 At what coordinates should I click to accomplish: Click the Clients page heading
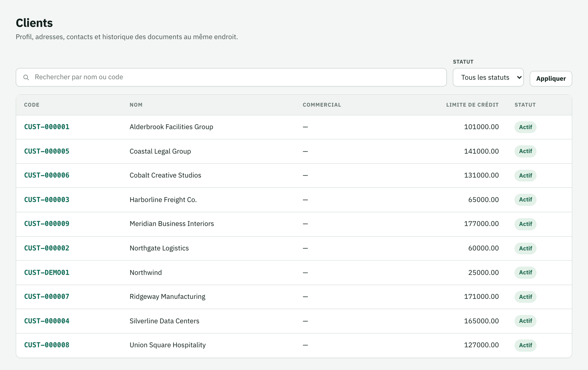pyautogui.click(x=34, y=23)
